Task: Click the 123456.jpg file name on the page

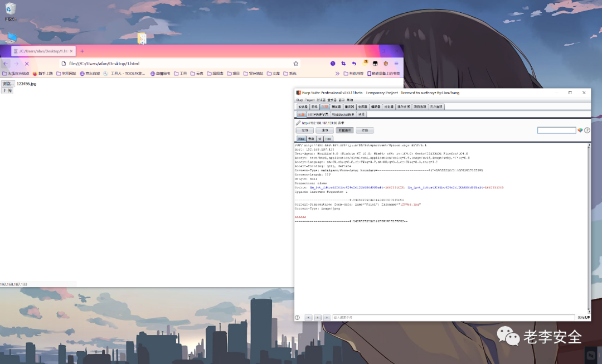Action: click(x=27, y=83)
